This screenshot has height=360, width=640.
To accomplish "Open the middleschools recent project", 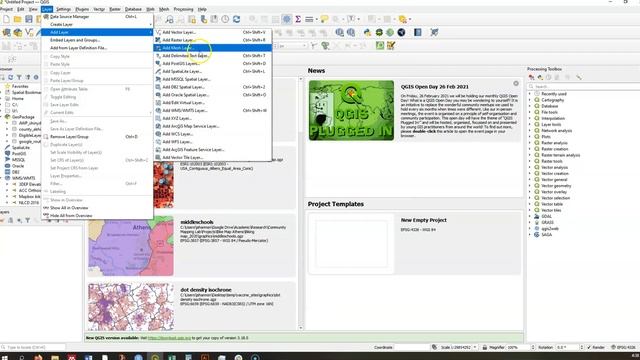I will (x=191, y=246).
